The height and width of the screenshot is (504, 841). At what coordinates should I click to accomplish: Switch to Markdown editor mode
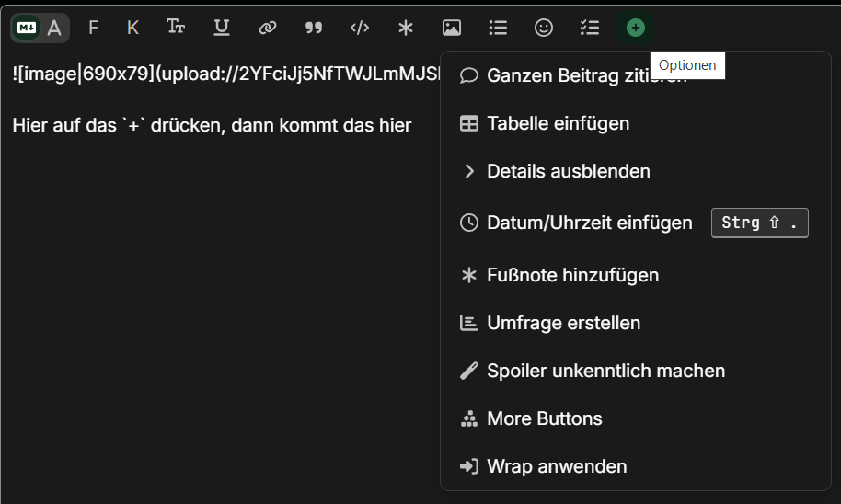27,28
